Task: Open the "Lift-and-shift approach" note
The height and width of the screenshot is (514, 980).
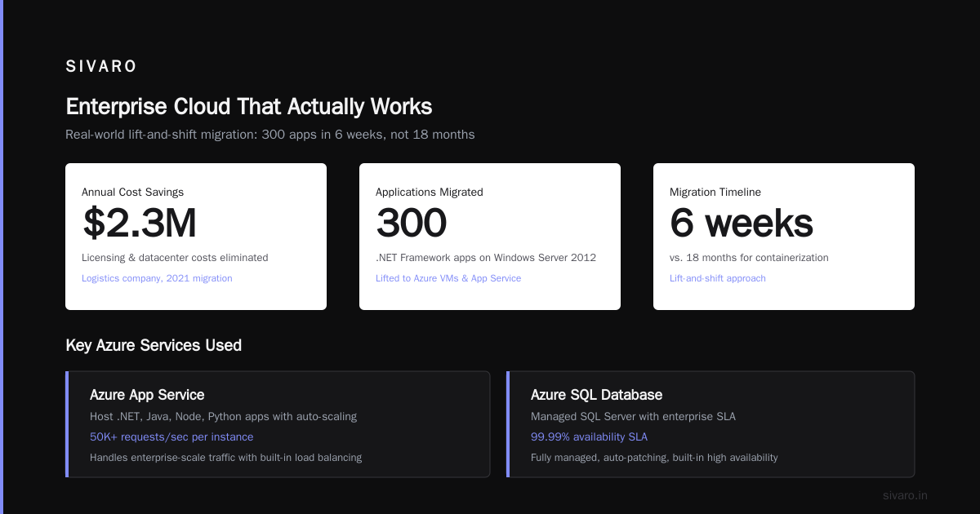Action: tap(718, 278)
